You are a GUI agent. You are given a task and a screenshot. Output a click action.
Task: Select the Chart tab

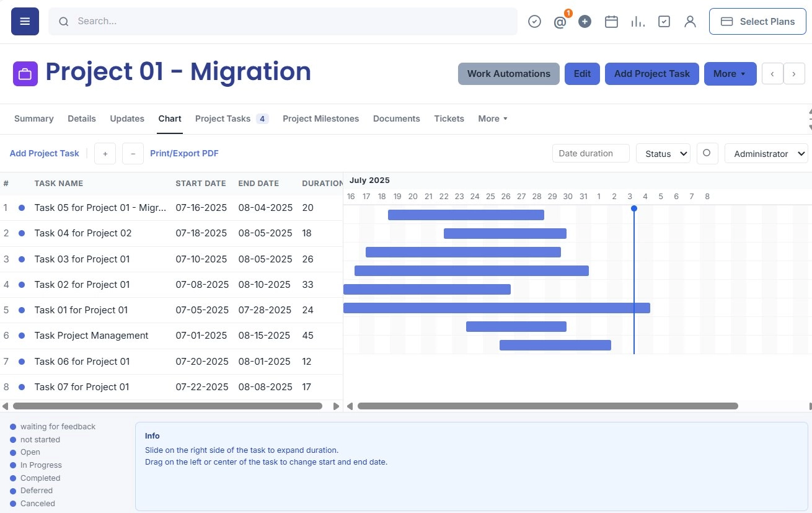(170, 118)
